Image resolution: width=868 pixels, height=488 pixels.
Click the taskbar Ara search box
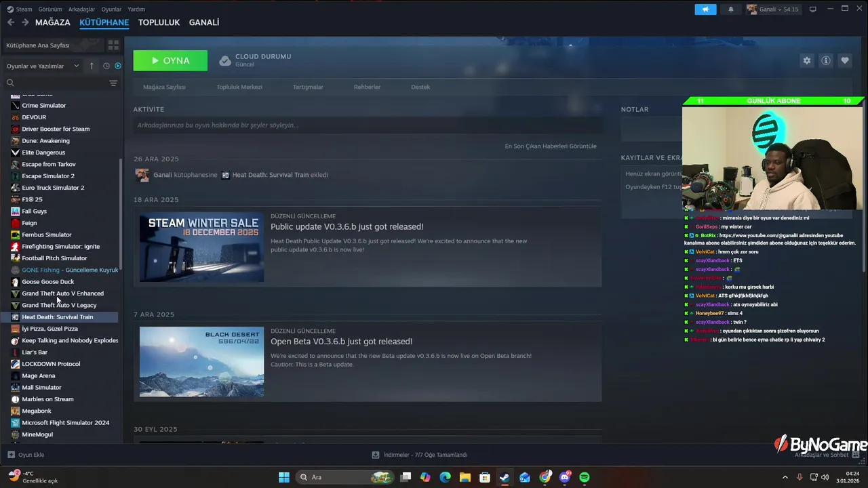coord(345,477)
